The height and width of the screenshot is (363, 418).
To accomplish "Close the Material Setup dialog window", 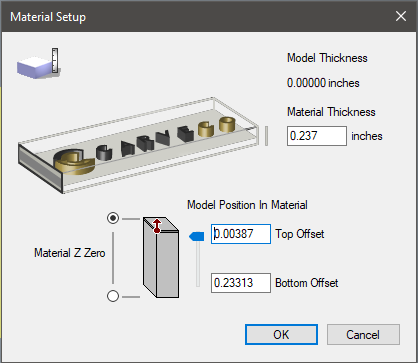I will pos(401,16).
